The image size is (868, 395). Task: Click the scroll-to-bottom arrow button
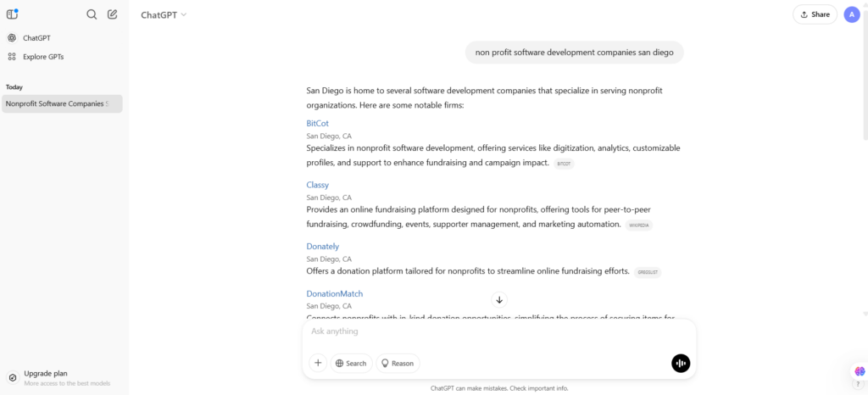pos(499,299)
